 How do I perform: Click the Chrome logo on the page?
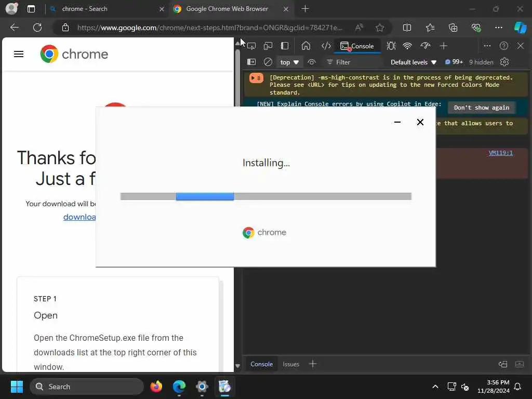[74, 54]
